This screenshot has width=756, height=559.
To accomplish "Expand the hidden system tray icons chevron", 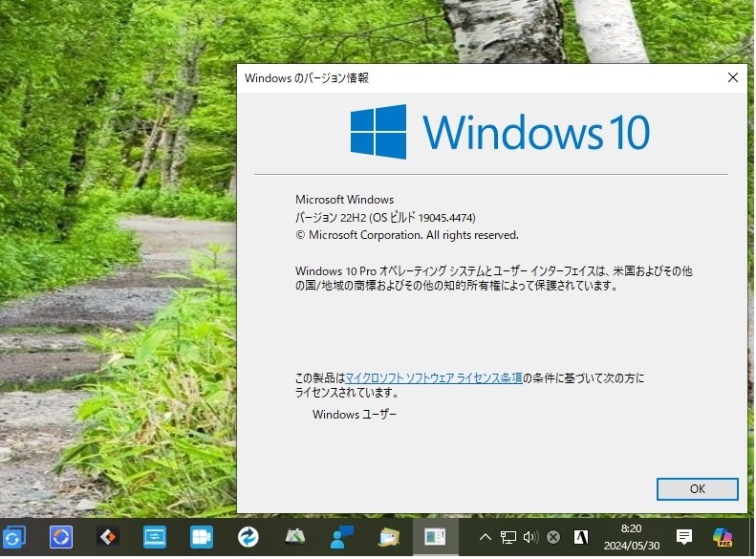I will pos(485,537).
